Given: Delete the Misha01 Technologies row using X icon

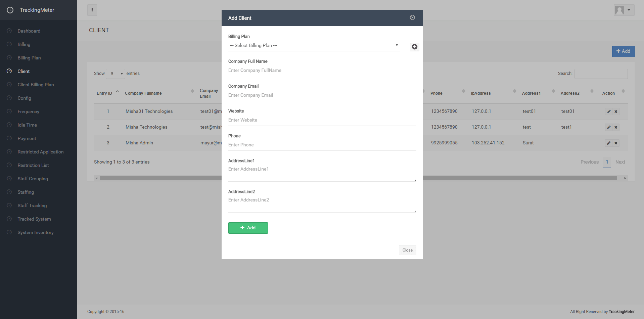Looking at the screenshot, I should coord(616,111).
